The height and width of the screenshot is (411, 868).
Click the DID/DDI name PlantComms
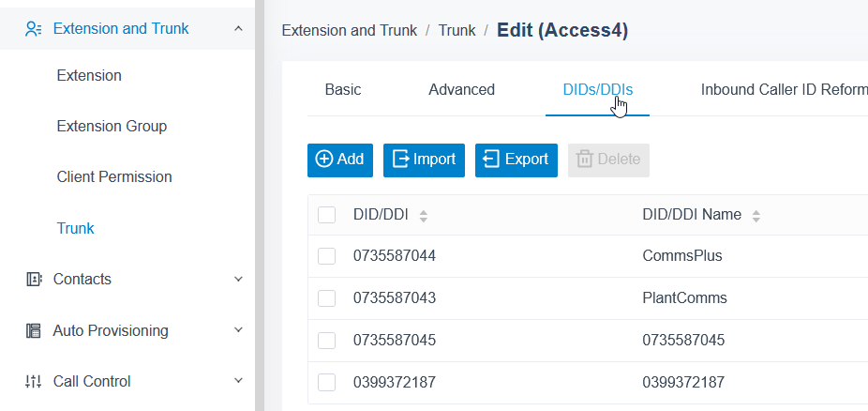(x=685, y=298)
